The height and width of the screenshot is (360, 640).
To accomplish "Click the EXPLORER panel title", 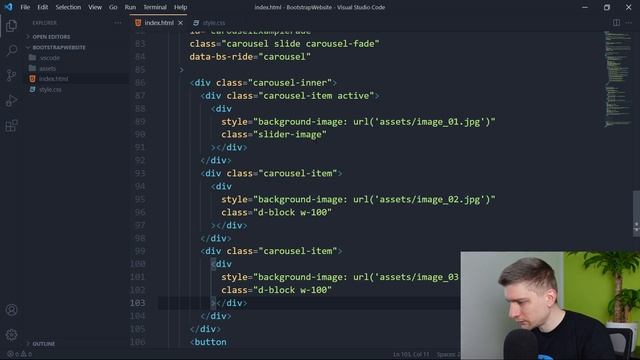I will tap(44, 23).
